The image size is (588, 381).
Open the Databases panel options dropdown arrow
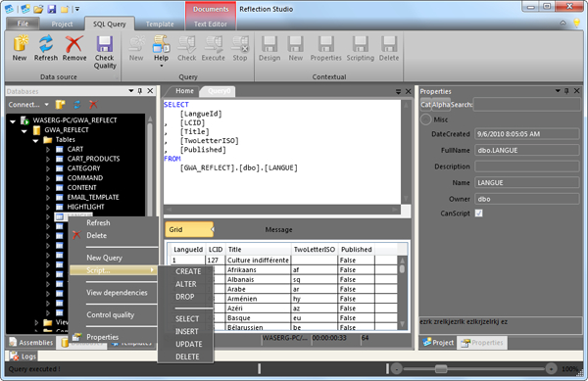131,91
